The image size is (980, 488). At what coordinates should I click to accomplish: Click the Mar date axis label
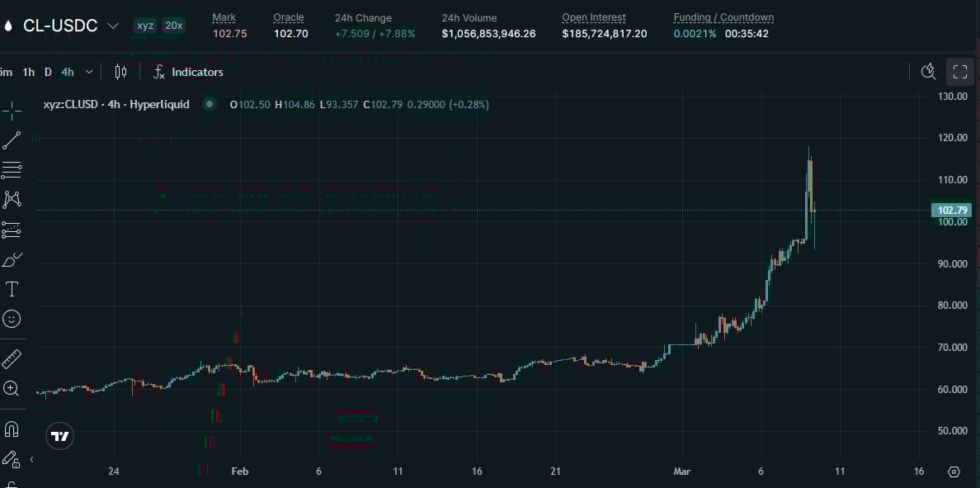[682, 471]
